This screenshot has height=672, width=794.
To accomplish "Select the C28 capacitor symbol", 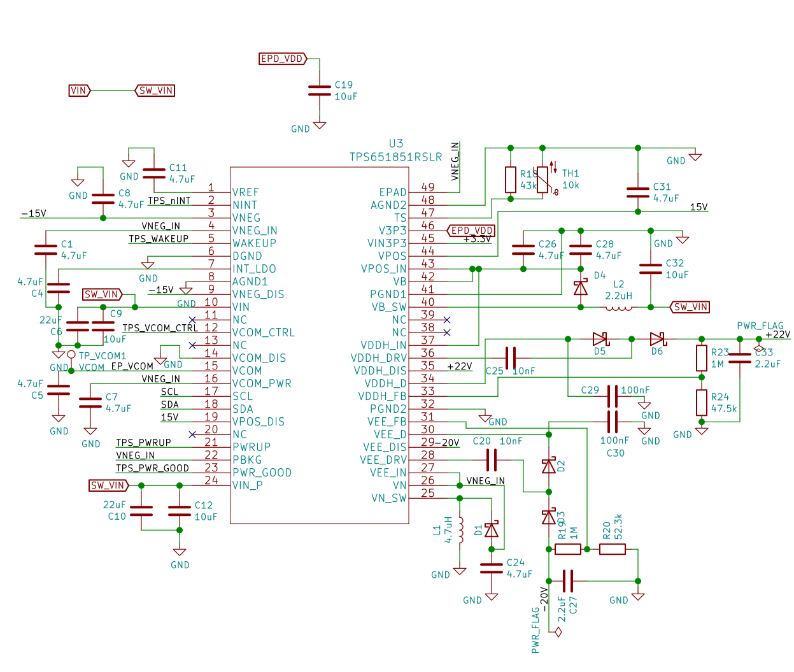I will 581,250.
